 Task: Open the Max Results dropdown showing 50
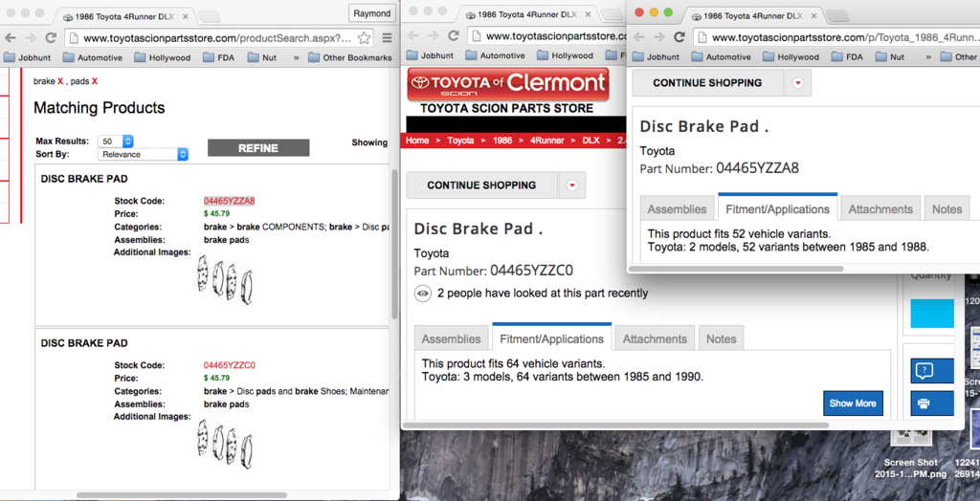[x=116, y=142]
